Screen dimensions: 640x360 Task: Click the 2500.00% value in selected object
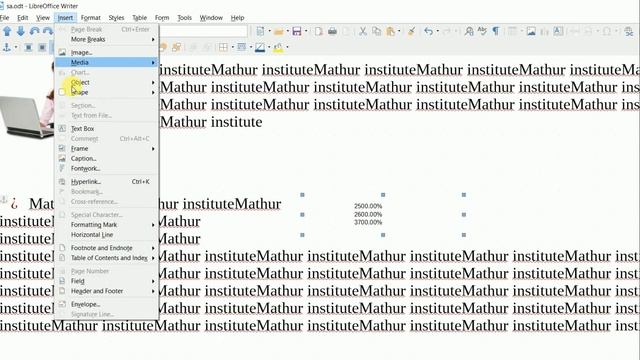click(368, 206)
